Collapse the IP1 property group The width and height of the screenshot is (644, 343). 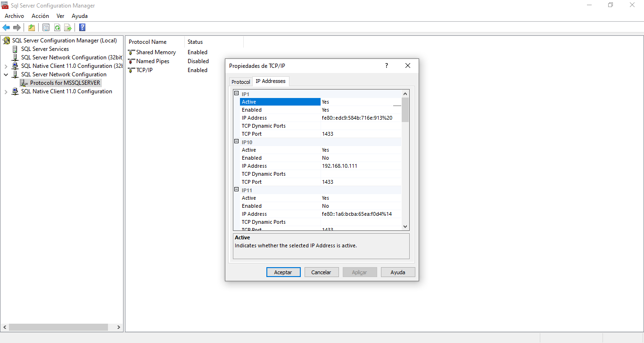[237, 94]
